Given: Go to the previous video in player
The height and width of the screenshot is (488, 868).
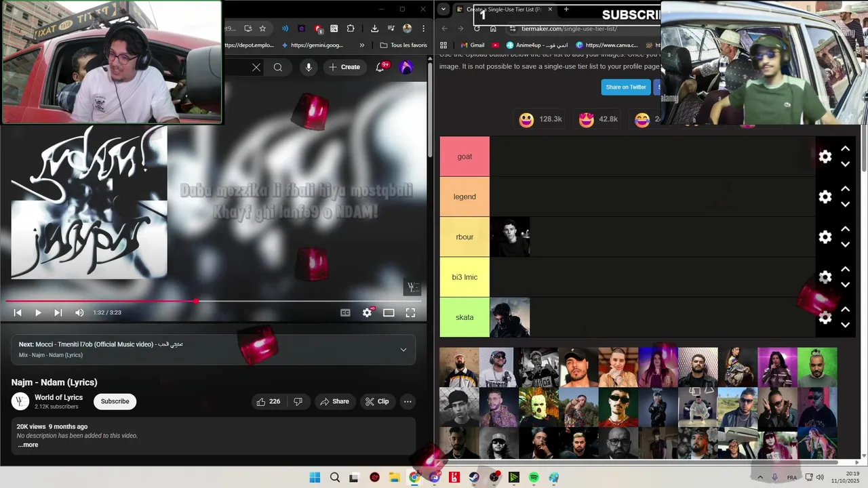Looking at the screenshot, I should (18, 312).
